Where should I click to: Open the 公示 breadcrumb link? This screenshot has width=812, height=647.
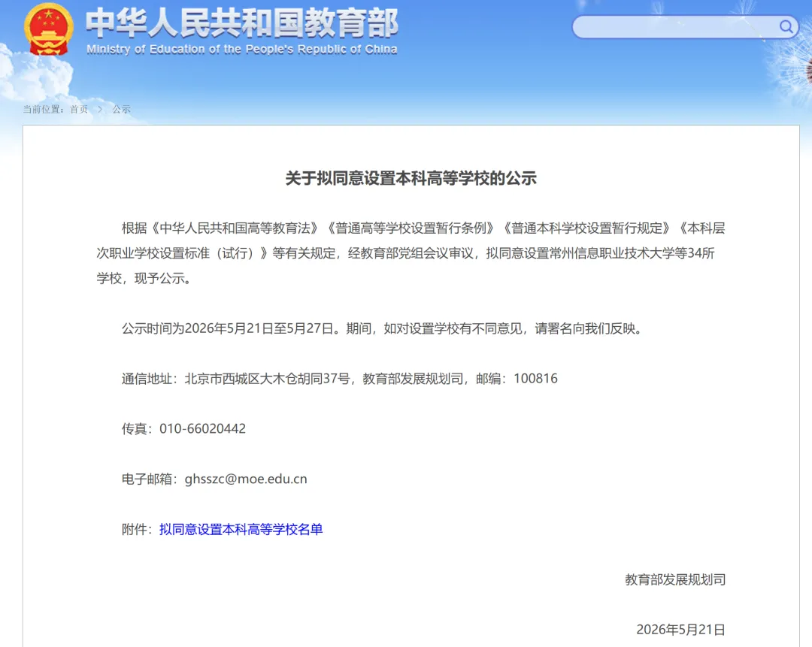(121, 109)
